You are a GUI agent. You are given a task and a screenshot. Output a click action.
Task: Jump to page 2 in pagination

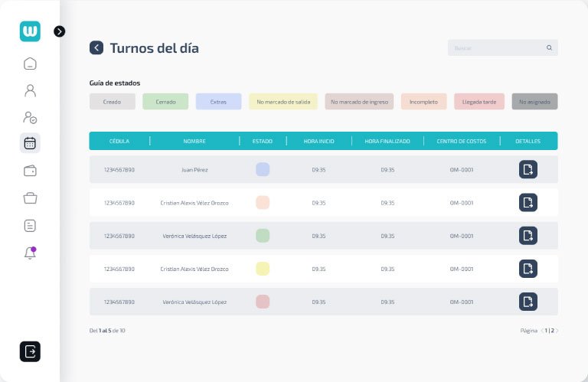coord(552,331)
